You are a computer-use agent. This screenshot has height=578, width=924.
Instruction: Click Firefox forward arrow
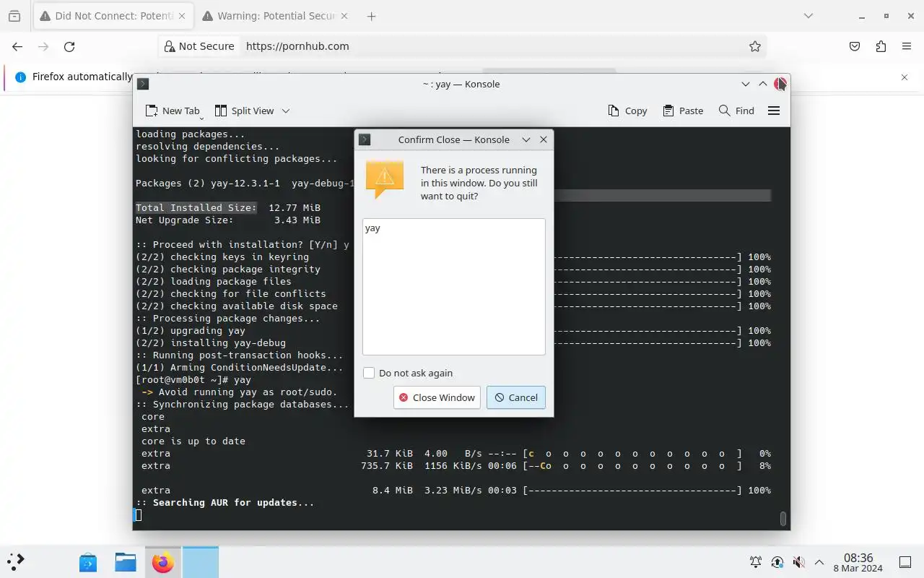43,46
